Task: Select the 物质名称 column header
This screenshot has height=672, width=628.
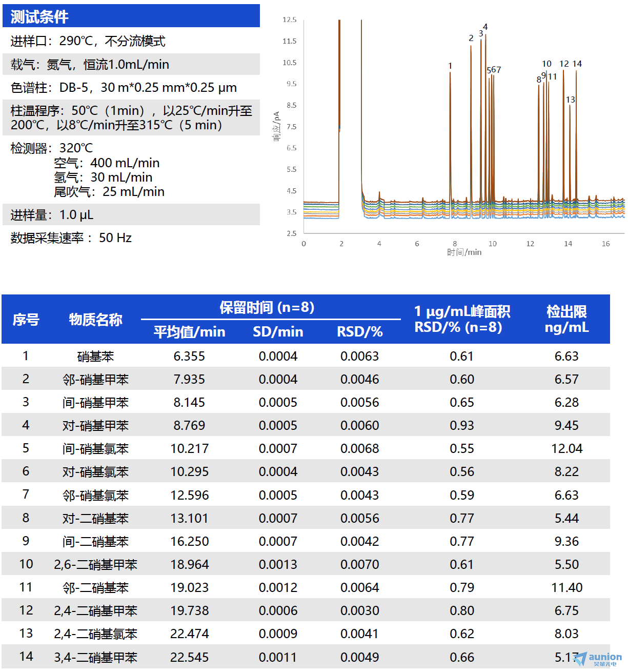Action: click(x=95, y=320)
